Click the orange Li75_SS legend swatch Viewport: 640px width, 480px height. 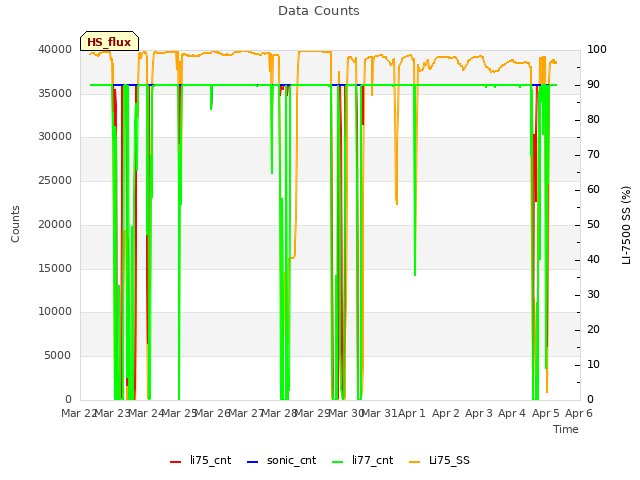tap(414, 462)
